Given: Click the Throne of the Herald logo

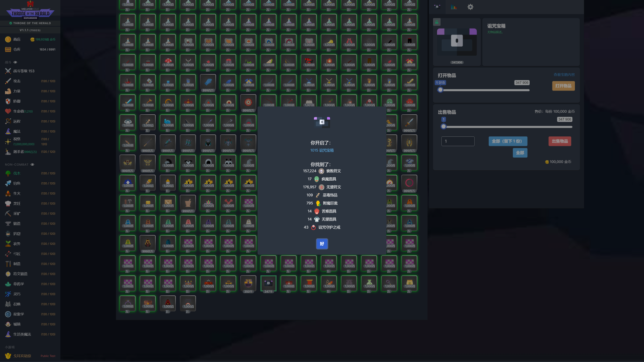Looking at the screenshot, I should 30,11.
